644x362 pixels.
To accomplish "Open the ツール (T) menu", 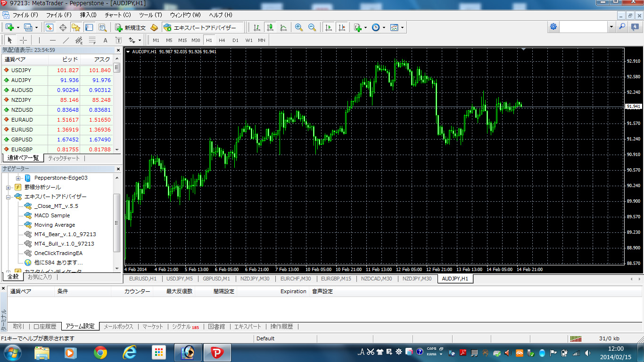I will pyautogui.click(x=150, y=15).
